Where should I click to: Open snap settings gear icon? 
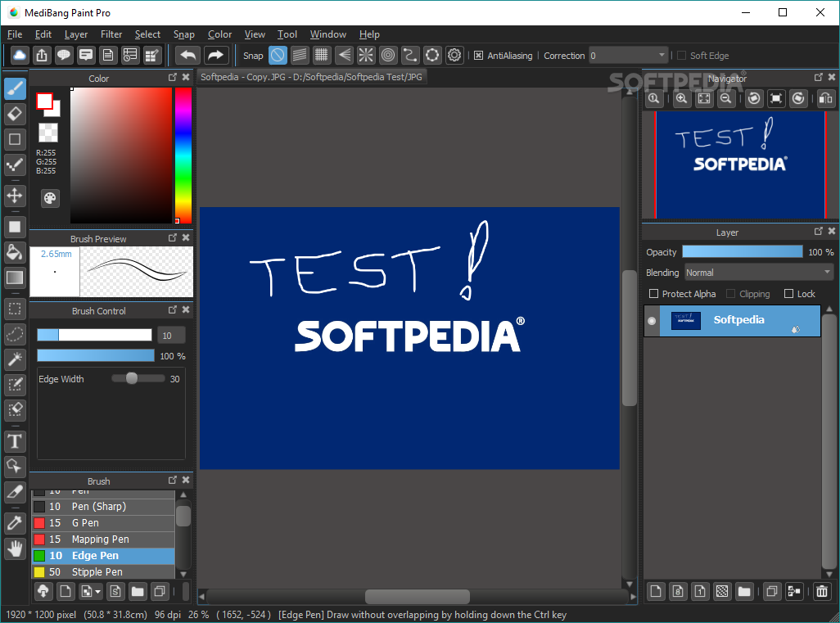(x=454, y=55)
